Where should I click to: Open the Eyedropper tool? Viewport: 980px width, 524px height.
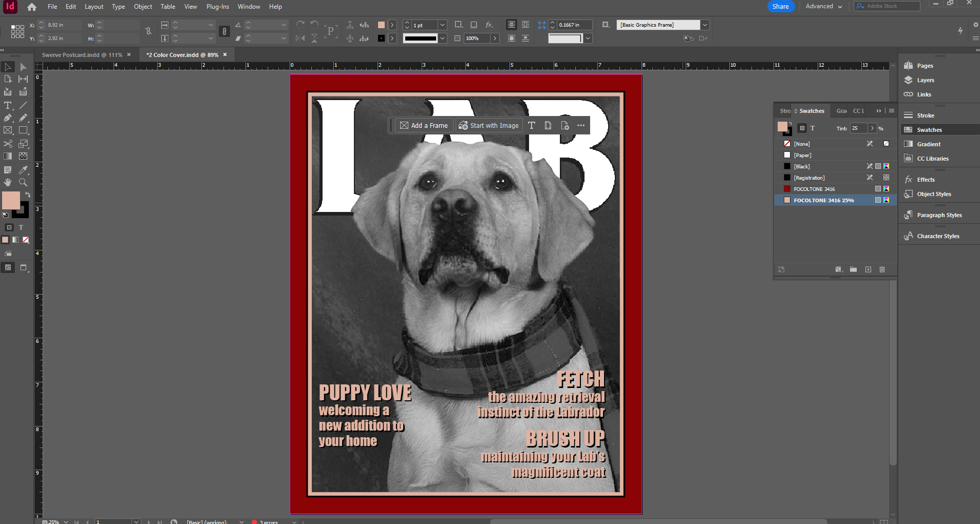pyautogui.click(x=23, y=170)
